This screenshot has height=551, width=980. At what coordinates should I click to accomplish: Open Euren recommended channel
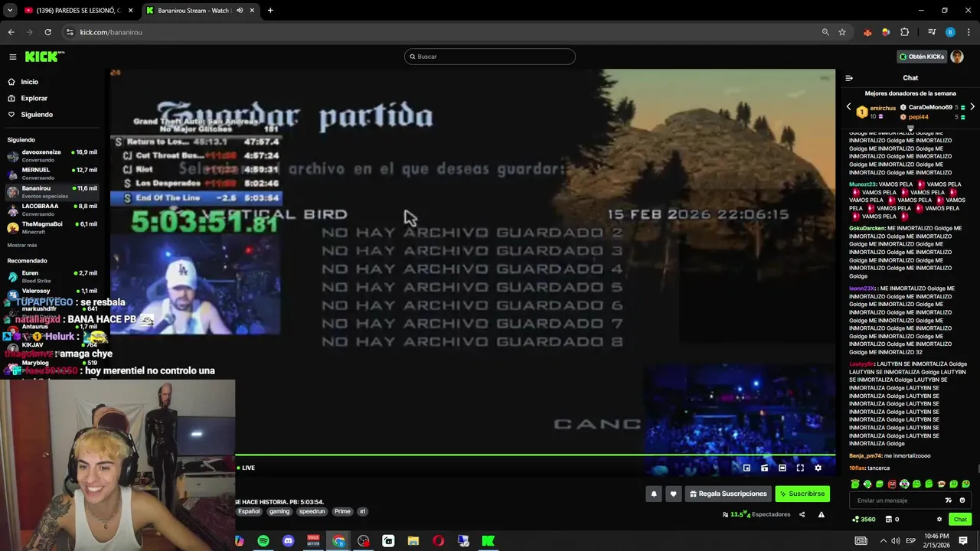(x=52, y=276)
